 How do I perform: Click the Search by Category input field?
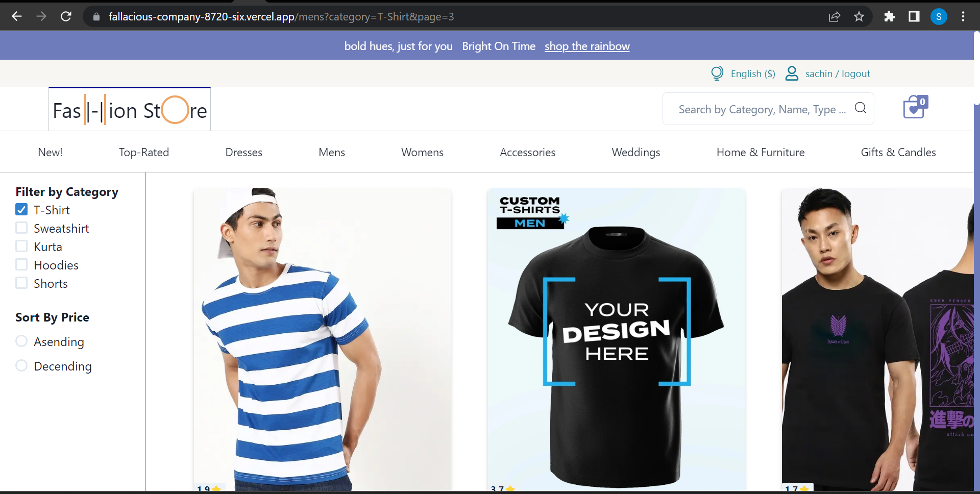pos(762,109)
